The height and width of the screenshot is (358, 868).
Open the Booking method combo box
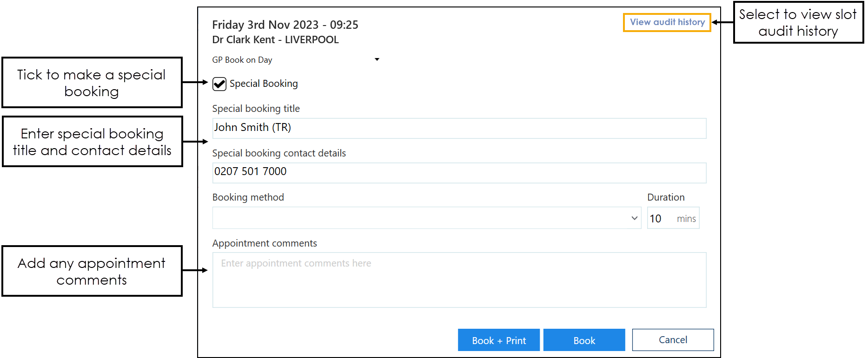(426, 218)
